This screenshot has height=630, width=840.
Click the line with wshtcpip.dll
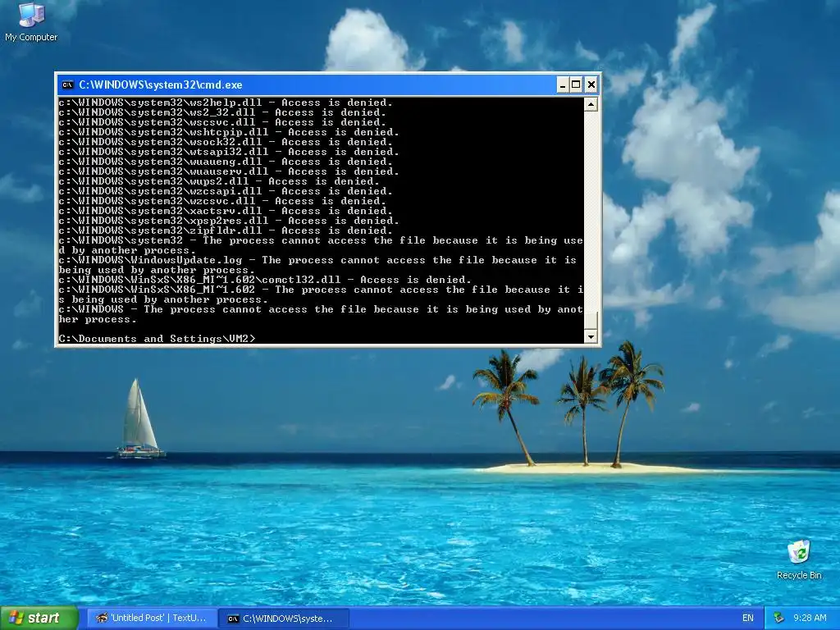point(229,132)
